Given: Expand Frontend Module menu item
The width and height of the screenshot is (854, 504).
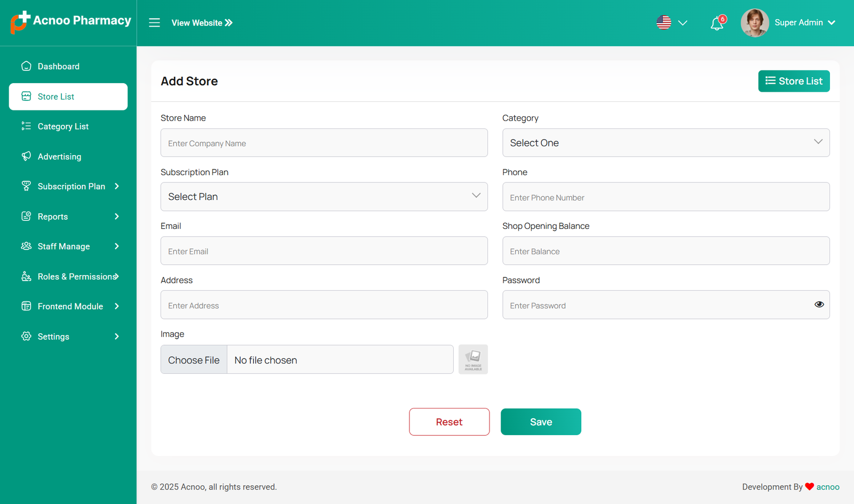Looking at the screenshot, I should pos(68,306).
